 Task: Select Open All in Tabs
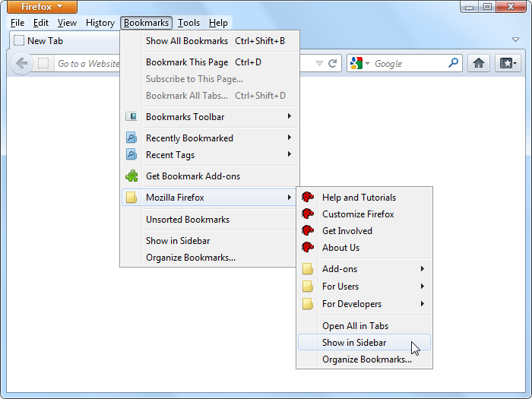[x=355, y=326]
